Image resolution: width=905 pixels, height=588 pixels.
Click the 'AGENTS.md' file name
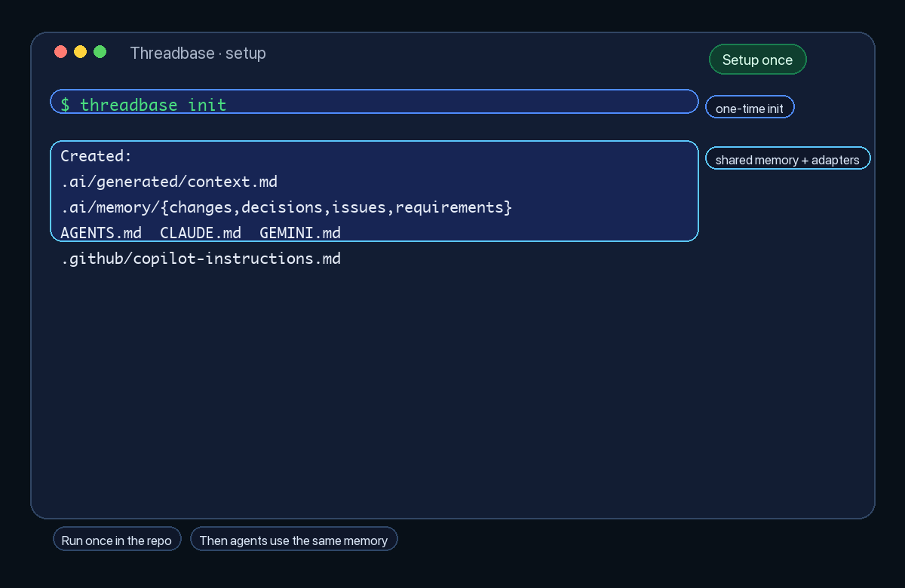tap(101, 233)
